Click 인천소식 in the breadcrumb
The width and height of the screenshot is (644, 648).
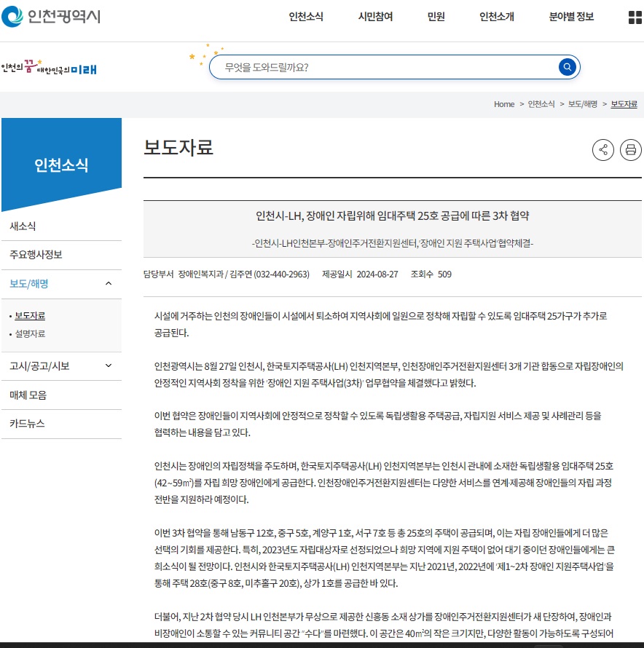pyautogui.click(x=541, y=104)
